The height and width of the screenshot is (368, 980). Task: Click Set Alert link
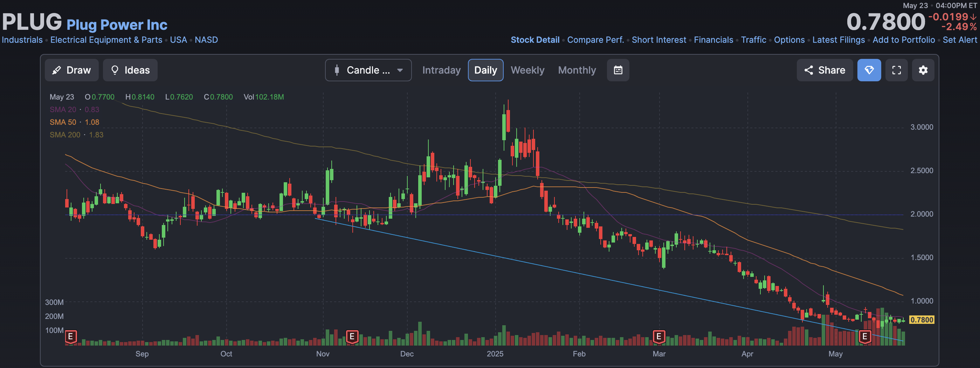tap(959, 40)
